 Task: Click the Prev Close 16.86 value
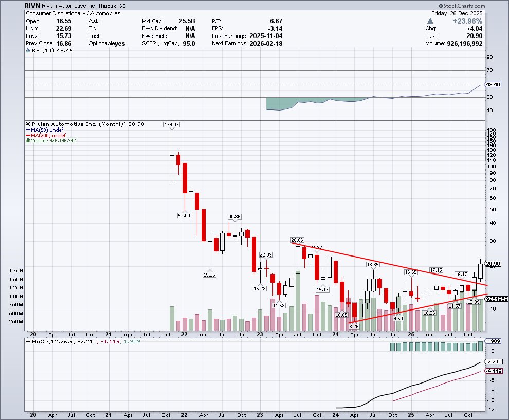tap(64, 44)
